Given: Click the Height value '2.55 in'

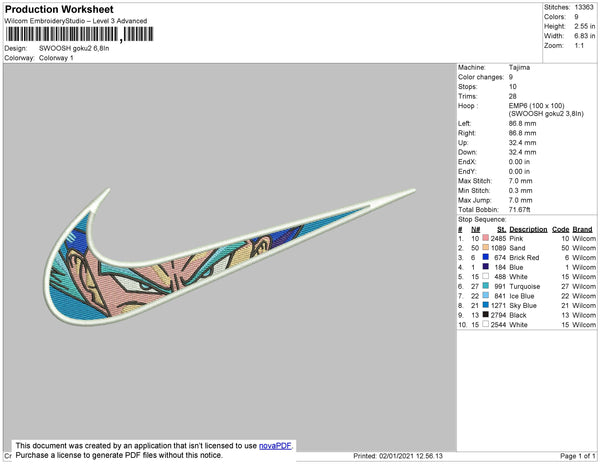Looking at the screenshot, I should [x=585, y=26].
